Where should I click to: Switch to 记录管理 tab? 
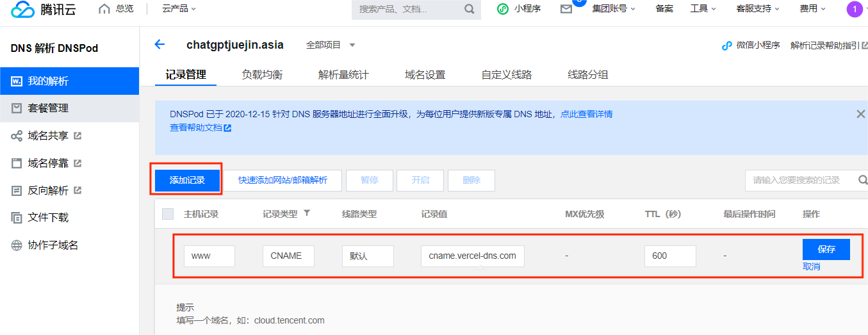[186, 74]
